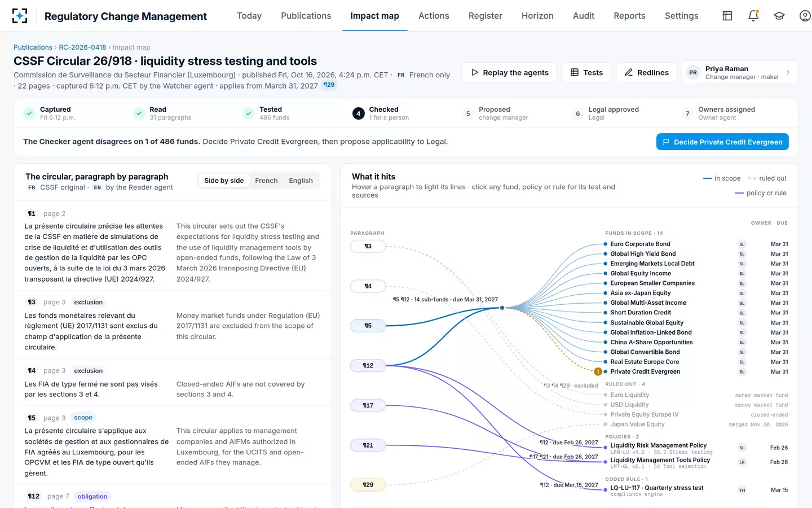Viewport: 812px width, 508px height.
Task: Click the PR avatar for Priya Raman
Action: [693, 72]
